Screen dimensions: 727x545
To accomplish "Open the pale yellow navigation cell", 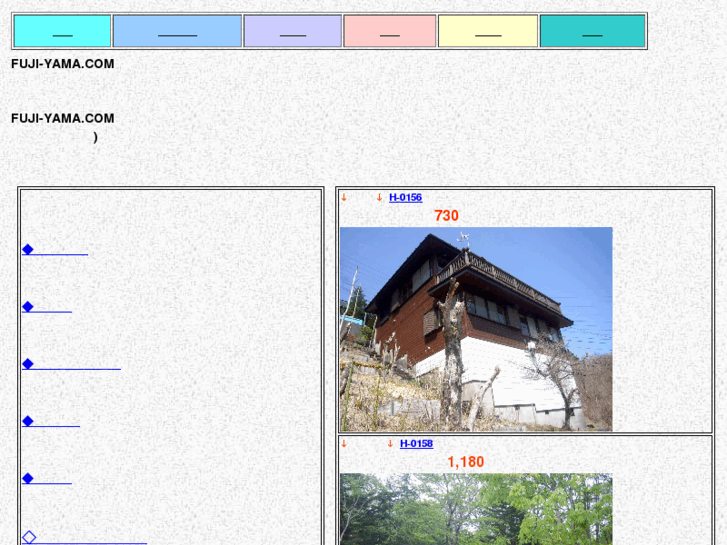I will pos(488,31).
